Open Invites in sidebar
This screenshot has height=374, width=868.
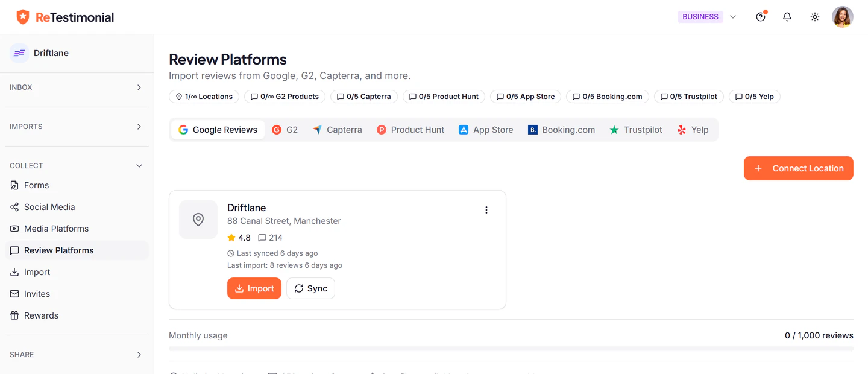[x=77, y=294]
